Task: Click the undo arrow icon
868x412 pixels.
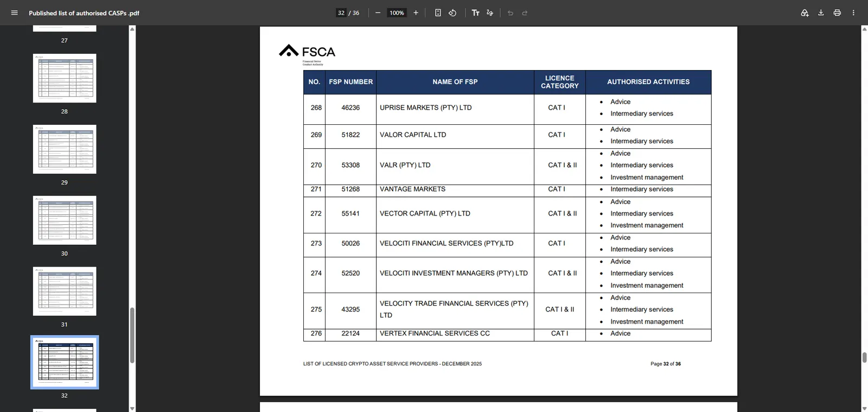Action: pyautogui.click(x=510, y=13)
